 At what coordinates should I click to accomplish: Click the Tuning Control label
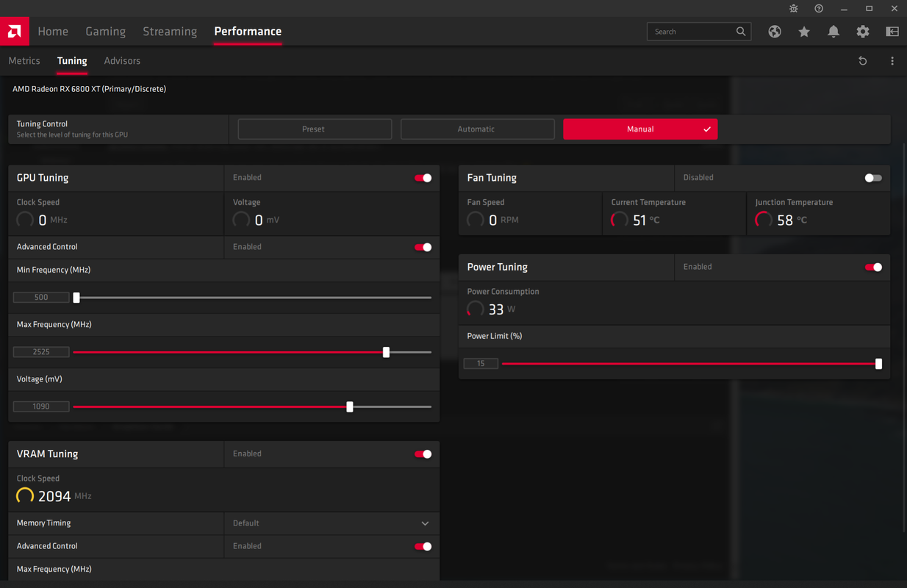point(42,123)
